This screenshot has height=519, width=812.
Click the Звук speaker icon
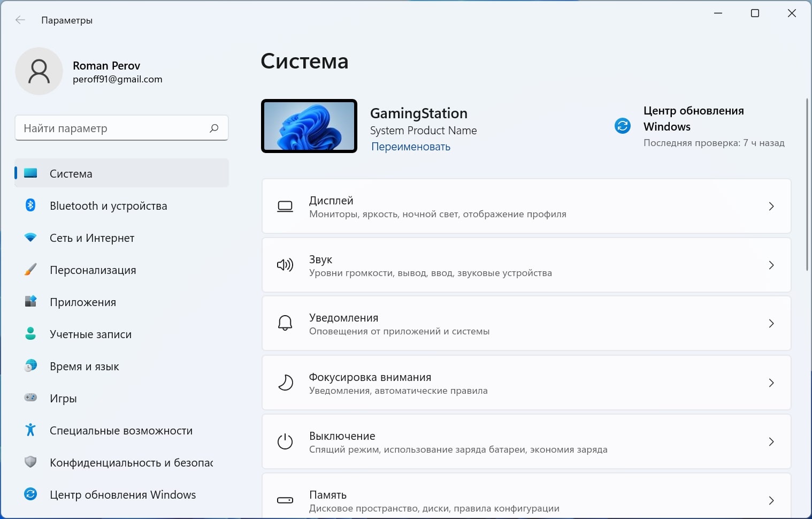(285, 265)
